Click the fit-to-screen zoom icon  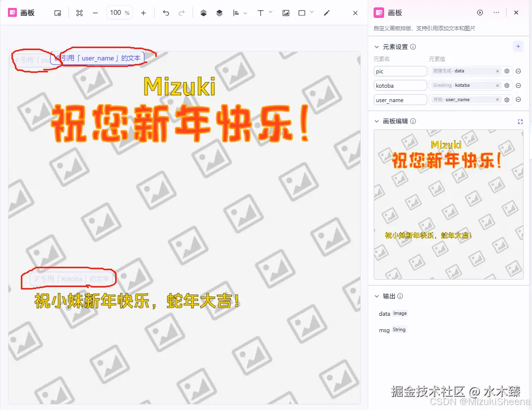(79, 13)
